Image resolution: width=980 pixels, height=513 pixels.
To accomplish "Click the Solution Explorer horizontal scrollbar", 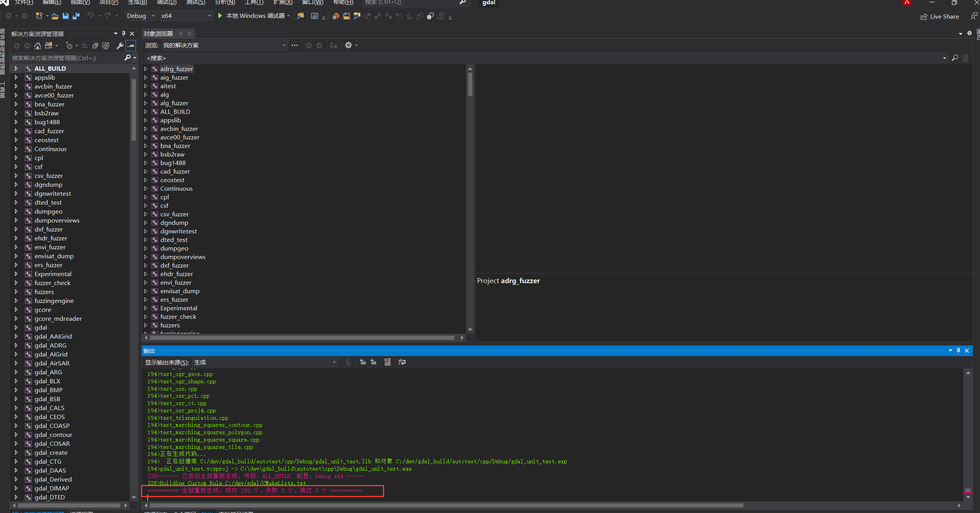I will tap(69, 505).
